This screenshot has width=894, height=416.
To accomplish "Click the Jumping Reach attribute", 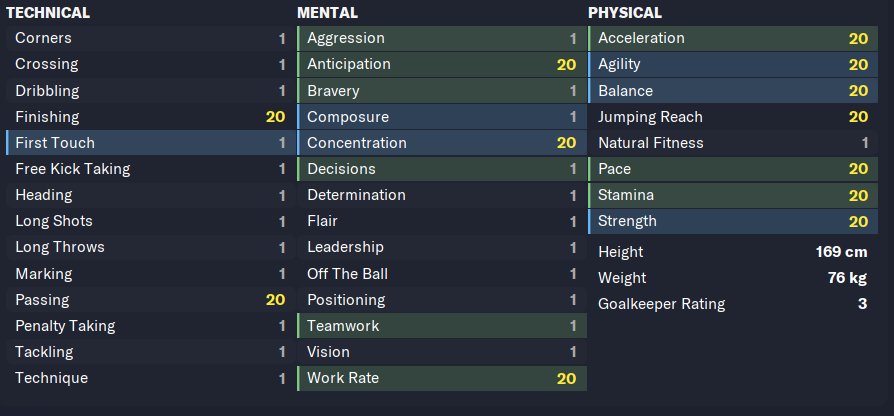I will pyautogui.click(x=733, y=117).
